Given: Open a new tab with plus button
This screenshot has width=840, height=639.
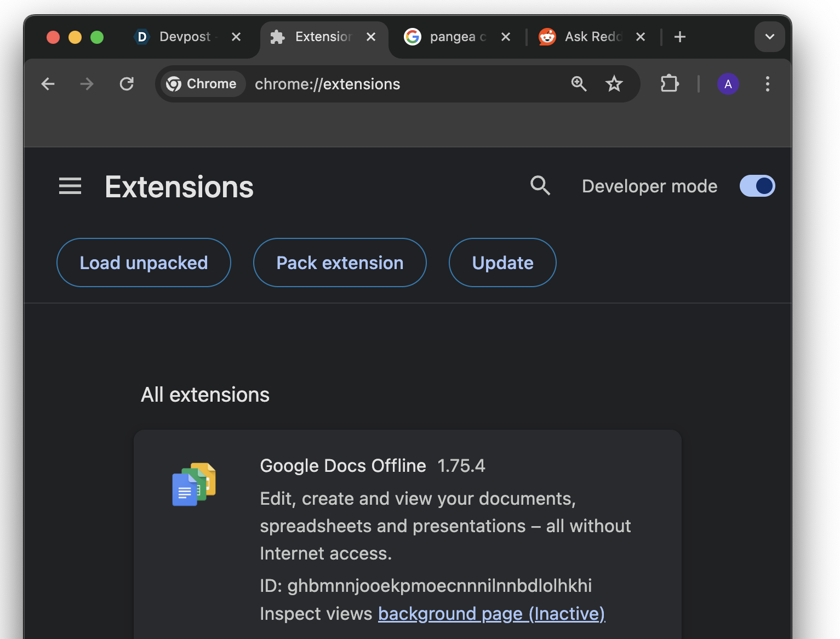Looking at the screenshot, I should point(680,37).
